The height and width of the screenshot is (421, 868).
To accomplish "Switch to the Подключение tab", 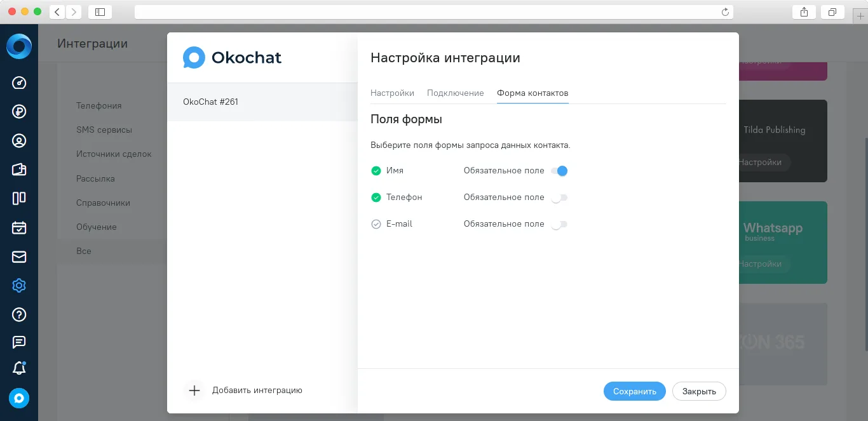I will click(456, 93).
